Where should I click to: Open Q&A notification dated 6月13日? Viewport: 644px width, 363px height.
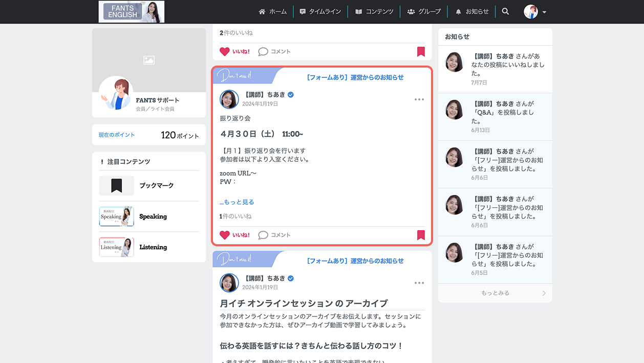point(495,117)
